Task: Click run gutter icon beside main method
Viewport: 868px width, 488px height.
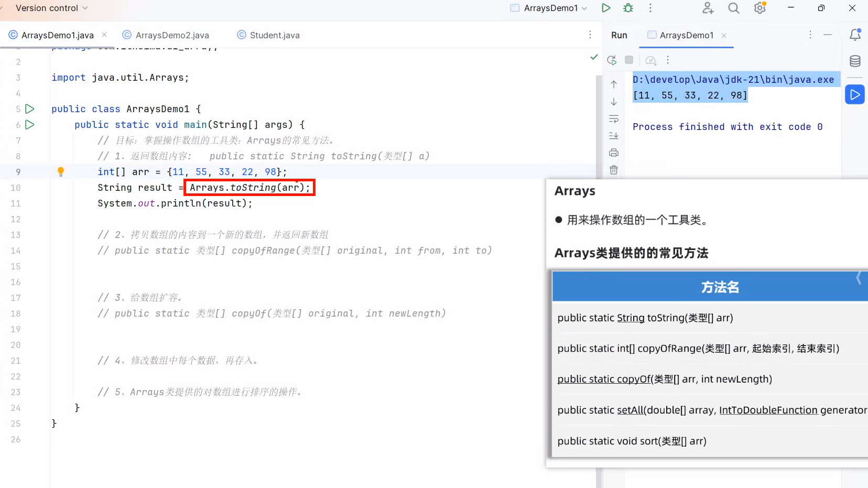Action: pos(30,125)
